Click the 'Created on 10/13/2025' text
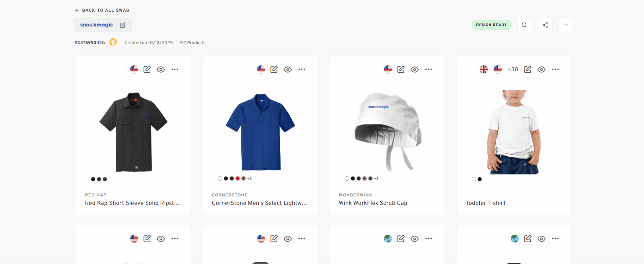 coord(149,43)
